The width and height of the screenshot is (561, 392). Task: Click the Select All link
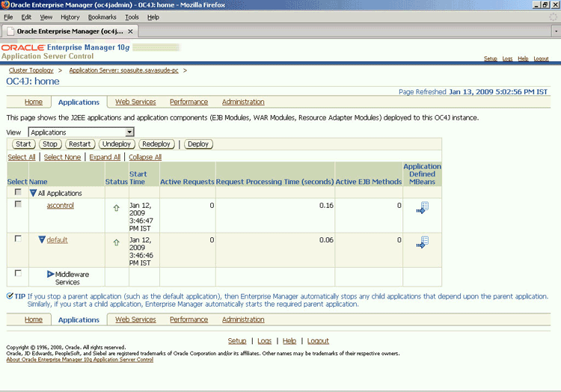pyautogui.click(x=22, y=157)
